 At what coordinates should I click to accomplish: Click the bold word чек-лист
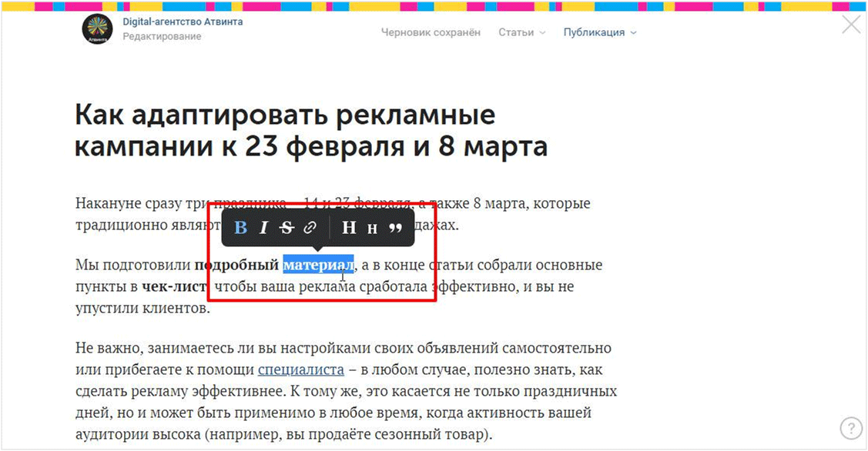coord(174,286)
